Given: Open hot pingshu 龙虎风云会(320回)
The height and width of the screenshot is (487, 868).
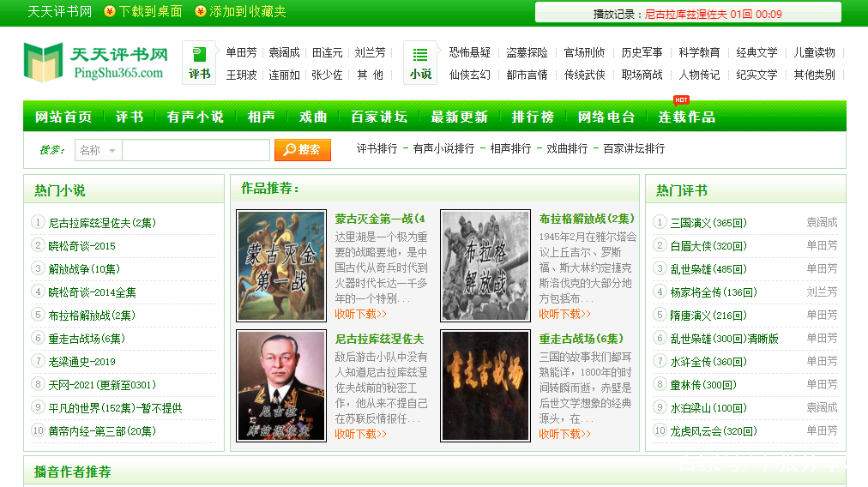Looking at the screenshot, I should 714,430.
